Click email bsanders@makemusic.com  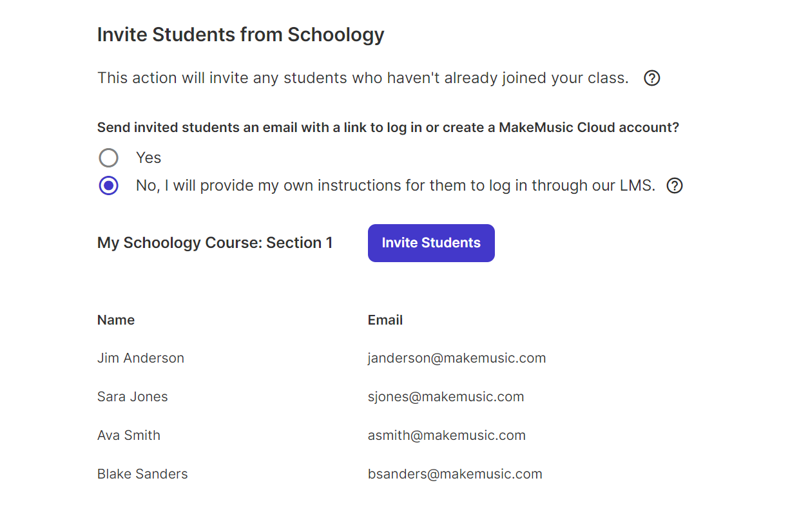[x=455, y=474]
